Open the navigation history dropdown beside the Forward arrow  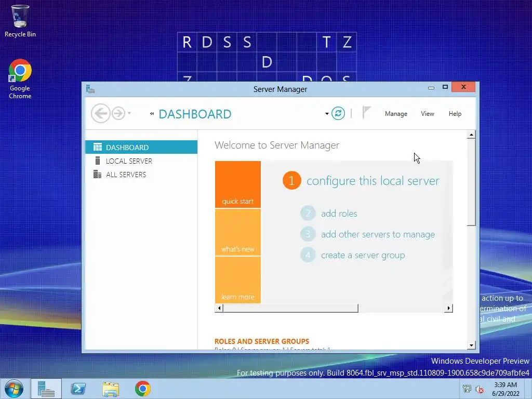click(x=129, y=113)
